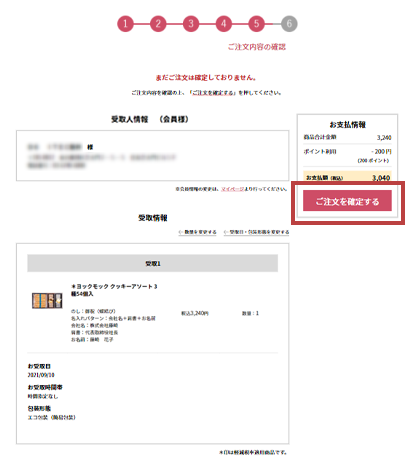
Task: Click the お受取日 date value
Action: pos(41,375)
